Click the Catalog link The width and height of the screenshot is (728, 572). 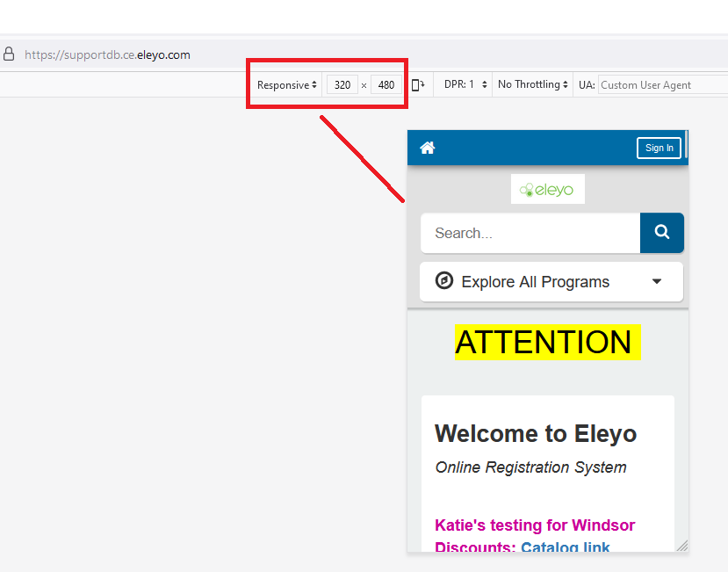565,547
